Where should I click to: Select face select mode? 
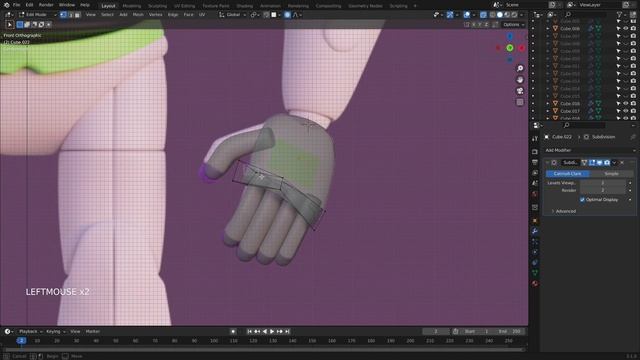click(77, 15)
